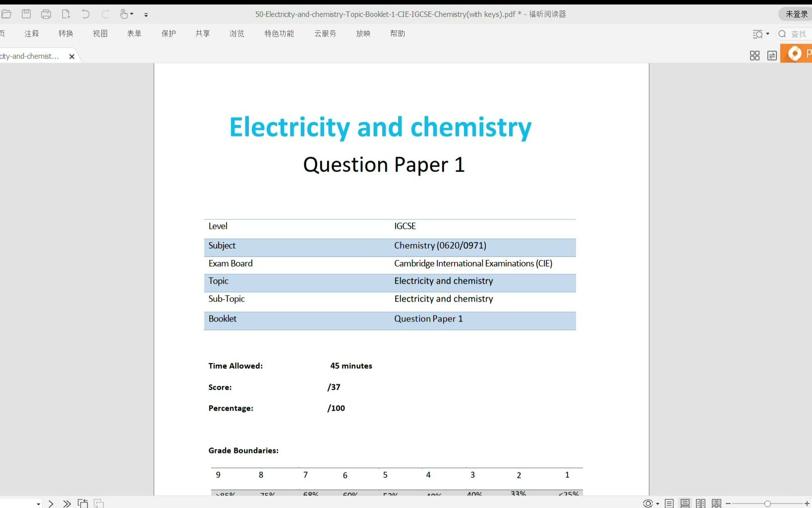Viewport: 812px width, 508px height.
Task: Go to next view icon
Action: click(x=99, y=504)
